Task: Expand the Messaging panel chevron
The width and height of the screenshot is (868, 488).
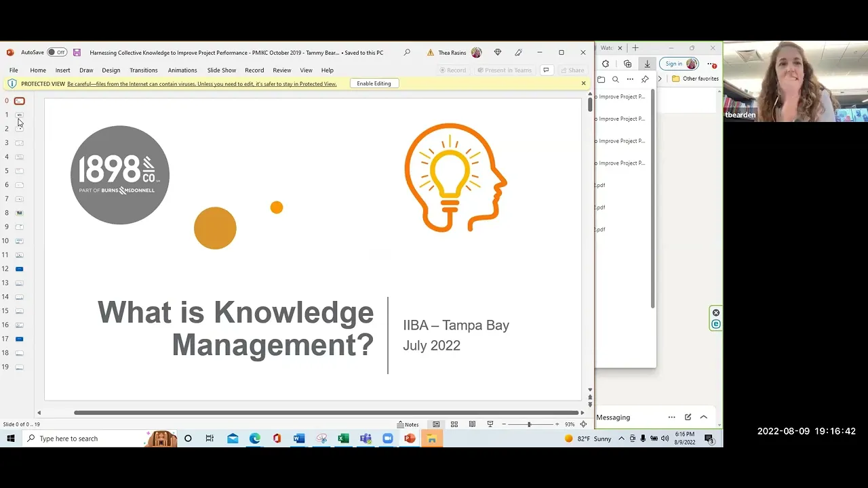Action: [x=703, y=417]
